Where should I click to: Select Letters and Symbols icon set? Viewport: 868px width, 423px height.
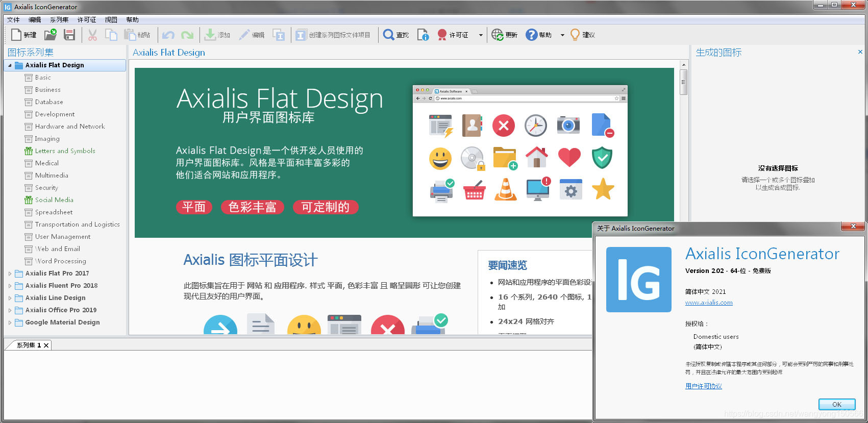[x=65, y=151]
